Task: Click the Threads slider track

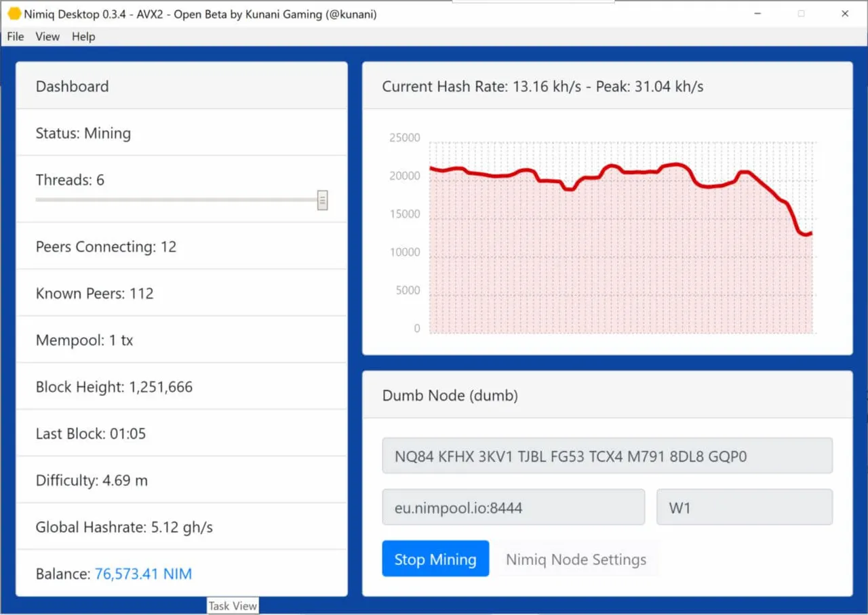Action: 176,200
